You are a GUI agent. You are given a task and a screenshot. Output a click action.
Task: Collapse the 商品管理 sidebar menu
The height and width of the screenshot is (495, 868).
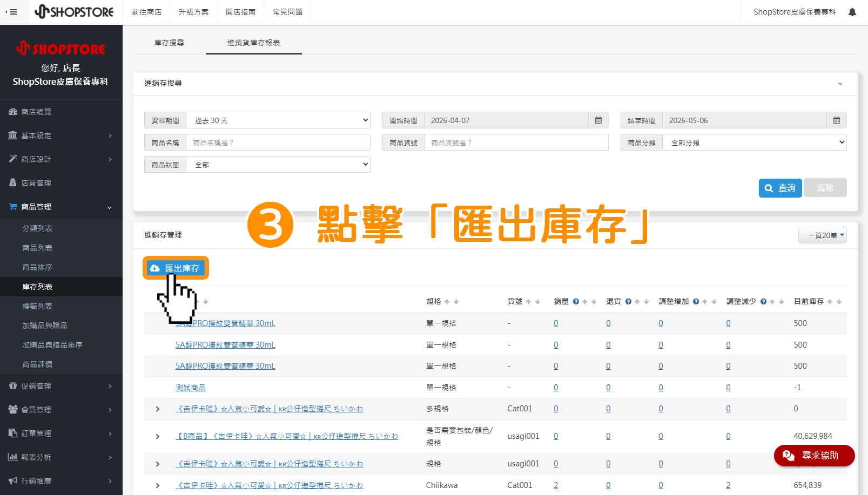[61, 207]
